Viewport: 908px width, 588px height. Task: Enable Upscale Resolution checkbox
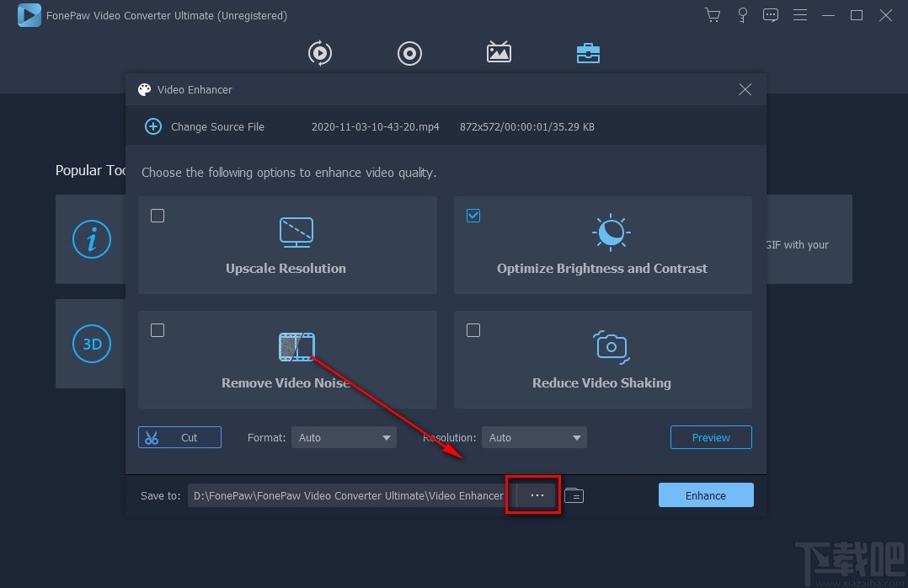(158, 216)
